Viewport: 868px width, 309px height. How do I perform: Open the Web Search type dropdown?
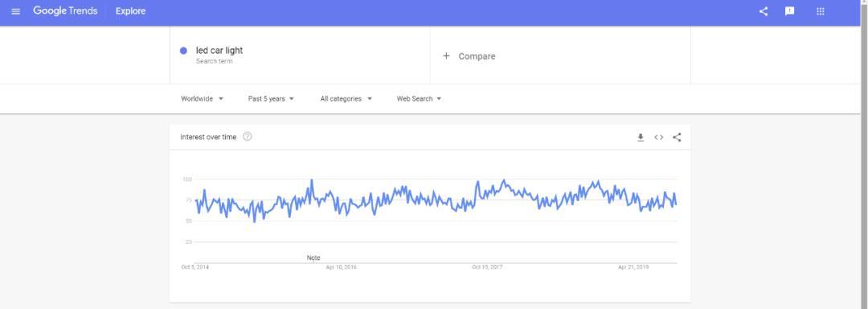419,98
